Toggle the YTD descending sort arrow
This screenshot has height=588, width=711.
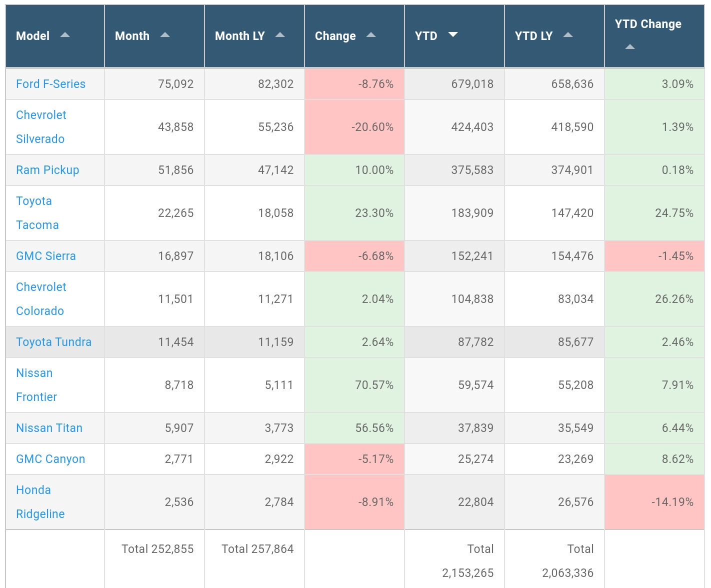pos(453,34)
